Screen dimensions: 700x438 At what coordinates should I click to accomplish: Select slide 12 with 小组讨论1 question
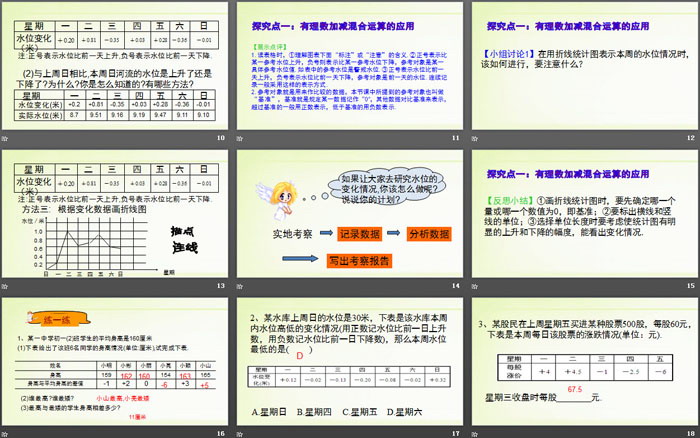[585, 66]
